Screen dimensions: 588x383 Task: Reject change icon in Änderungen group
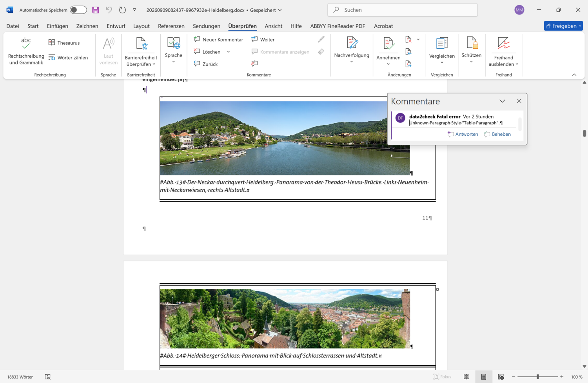408,39
